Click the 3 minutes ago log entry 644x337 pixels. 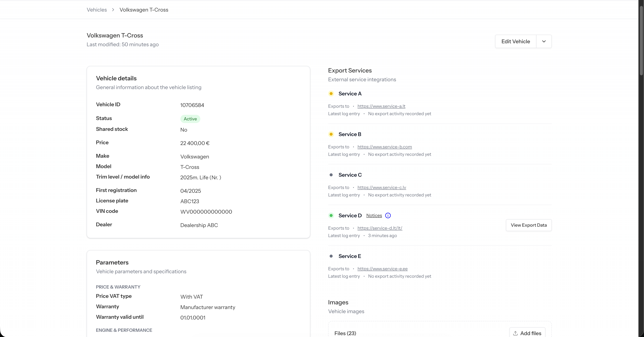(382, 235)
